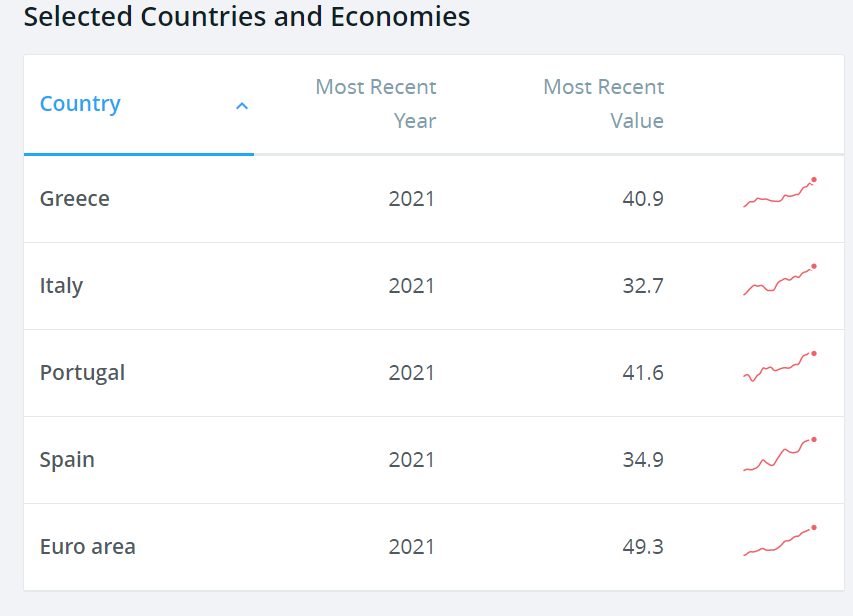853x616 pixels.
Task: Click Spain's value 34.9
Action: 642,460
